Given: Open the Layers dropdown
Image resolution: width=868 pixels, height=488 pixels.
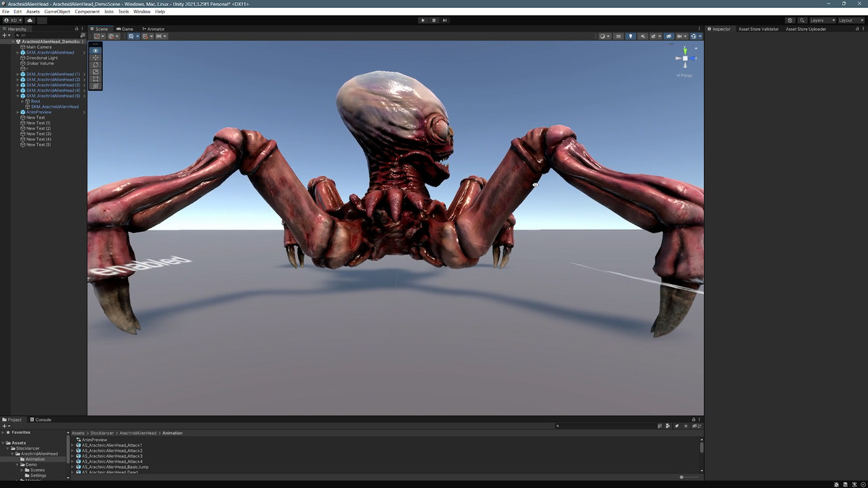Looking at the screenshot, I should point(821,20).
